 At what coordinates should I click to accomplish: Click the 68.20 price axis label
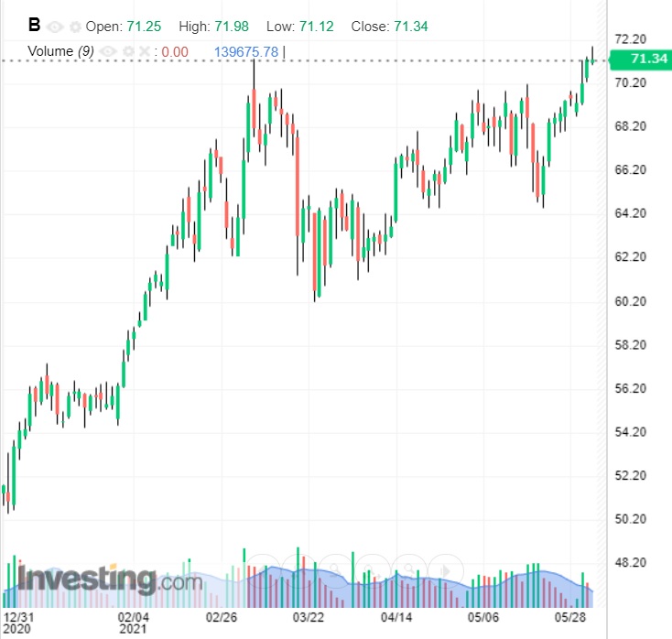click(x=631, y=126)
